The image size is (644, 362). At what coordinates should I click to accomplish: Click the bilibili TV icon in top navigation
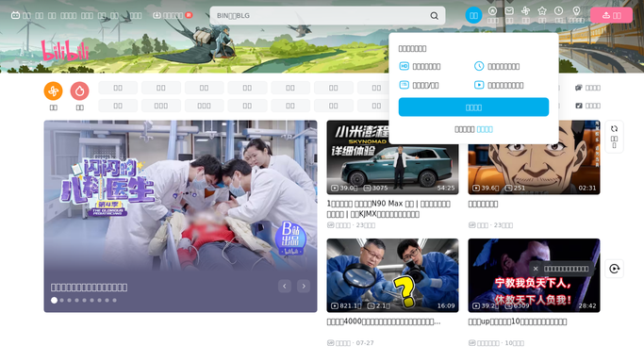pos(15,15)
